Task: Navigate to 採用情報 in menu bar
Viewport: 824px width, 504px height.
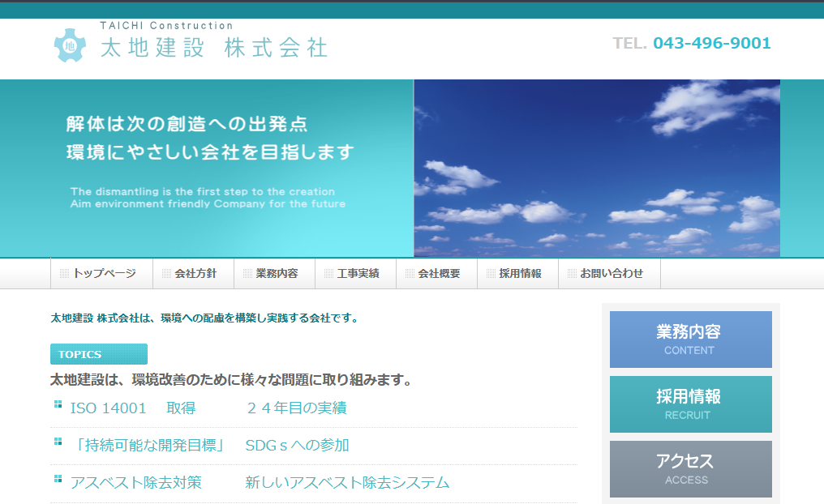Action: (517, 274)
